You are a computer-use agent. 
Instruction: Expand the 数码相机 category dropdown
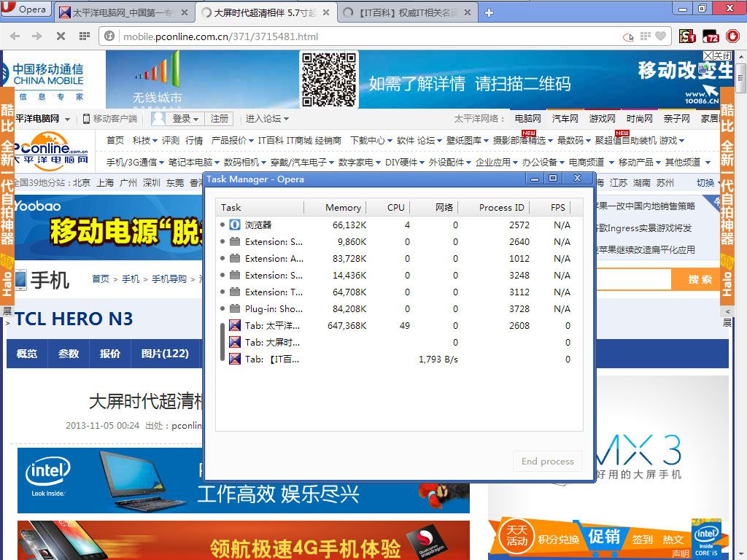[x=245, y=163]
